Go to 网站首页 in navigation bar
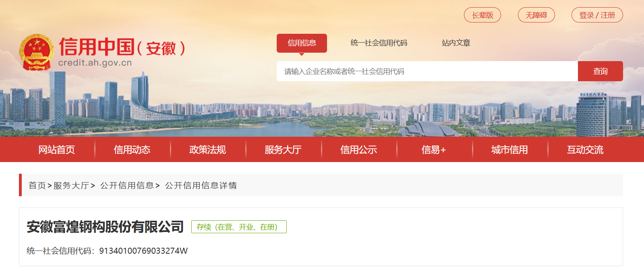The height and width of the screenshot is (271, 644). 56,150
